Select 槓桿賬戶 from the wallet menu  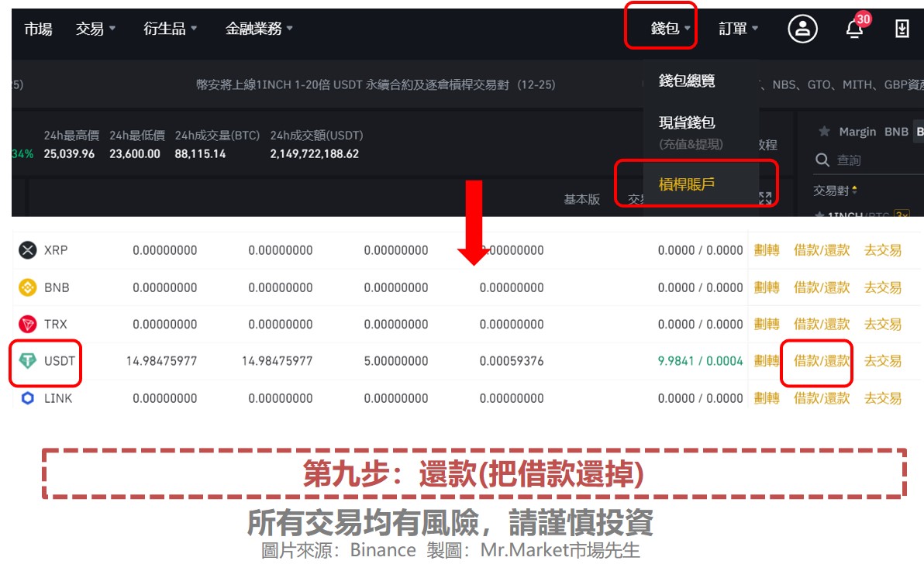tap(685, 184)
